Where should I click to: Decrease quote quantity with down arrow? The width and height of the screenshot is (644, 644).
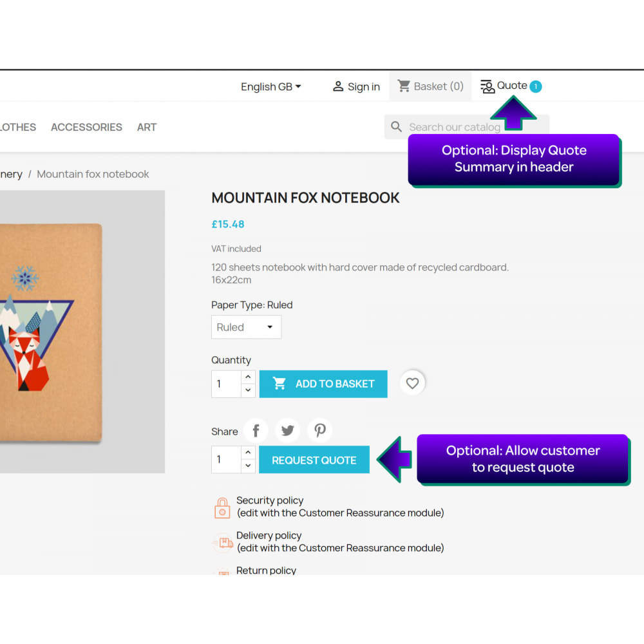click(x=248, y=466)
